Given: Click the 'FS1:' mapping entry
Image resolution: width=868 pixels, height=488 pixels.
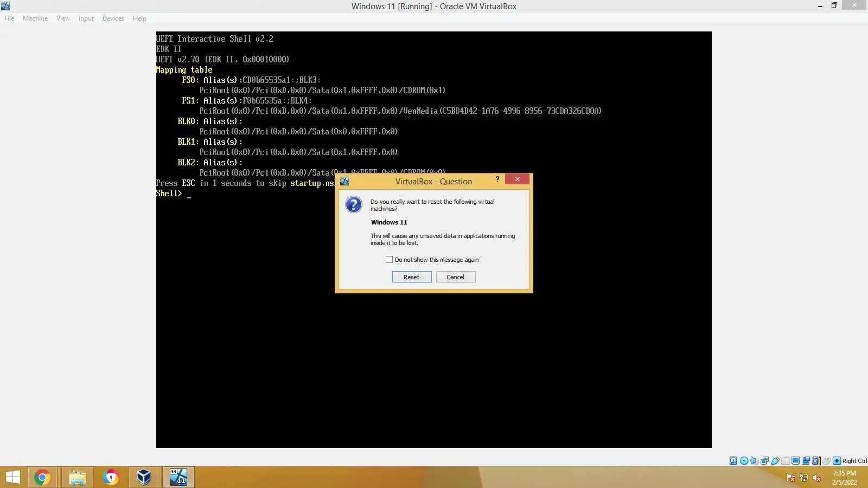Looking at the screenshot, I should click(190, 101).
